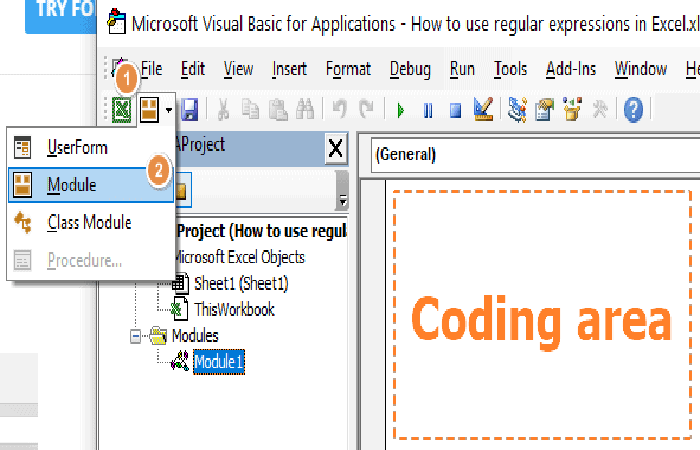Open the Add-Ins menu

[571, 69]
